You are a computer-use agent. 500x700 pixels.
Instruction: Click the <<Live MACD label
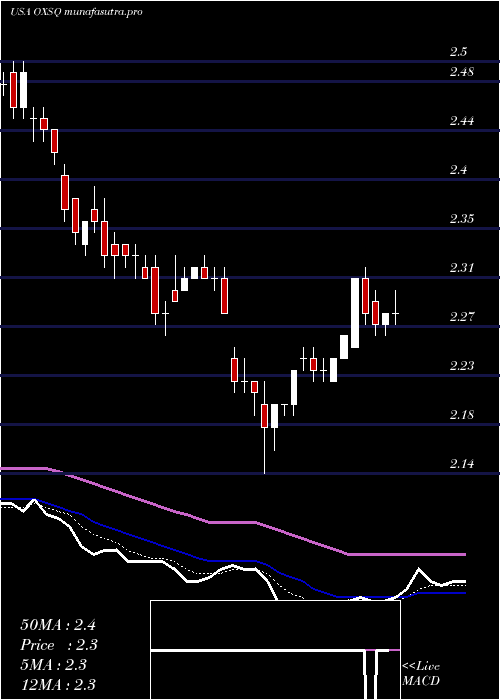pos(421,674)
